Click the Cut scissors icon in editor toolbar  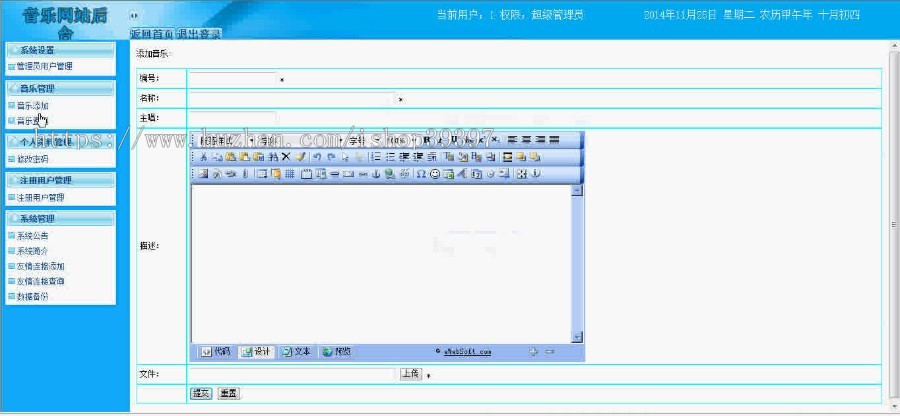coord(203,157)
